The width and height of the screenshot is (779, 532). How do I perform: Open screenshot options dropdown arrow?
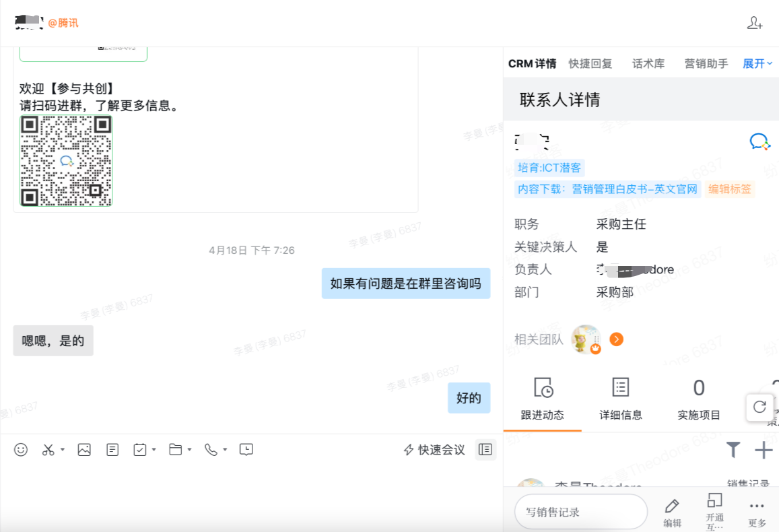(63, 450)
